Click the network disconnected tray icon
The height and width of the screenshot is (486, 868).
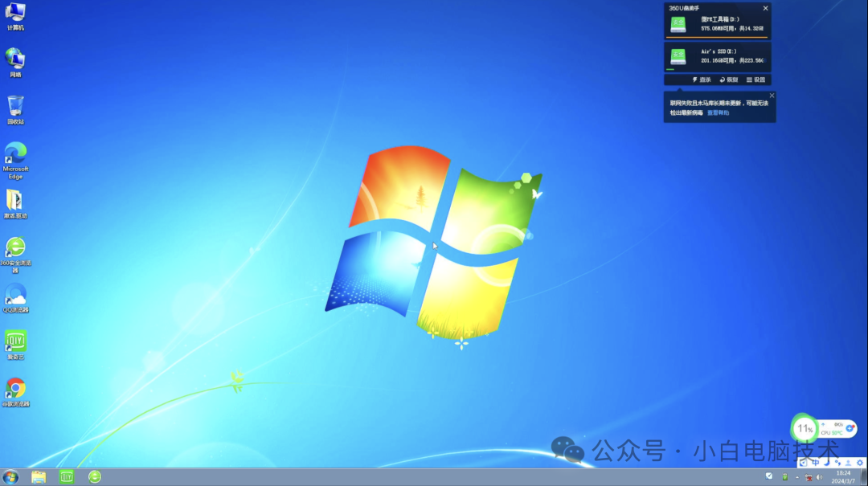coord(809,477)
